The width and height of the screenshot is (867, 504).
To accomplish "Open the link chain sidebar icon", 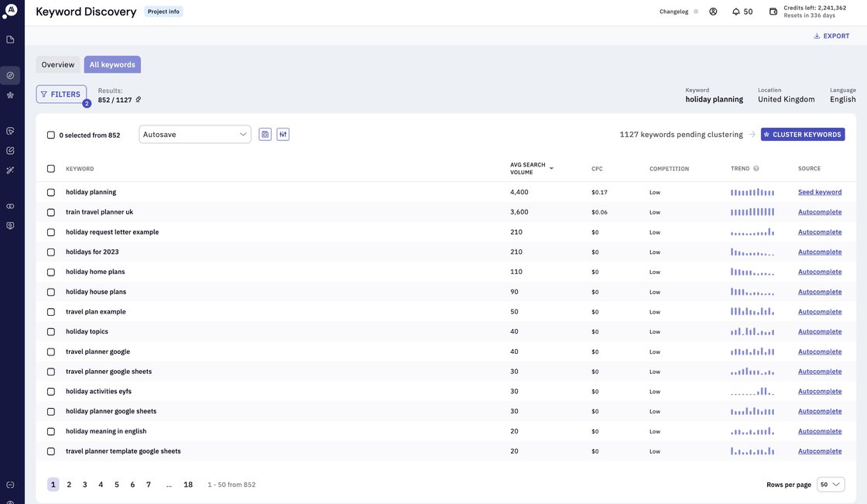I will coord(10,207).
